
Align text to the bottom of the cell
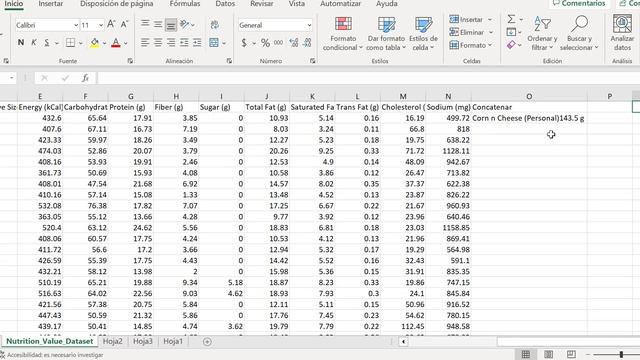[x=171, y=25]
